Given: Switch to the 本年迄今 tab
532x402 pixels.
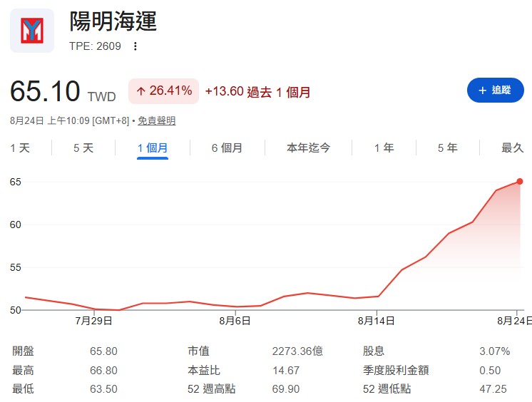Looking at the screenshot, I should click(308, 148).
